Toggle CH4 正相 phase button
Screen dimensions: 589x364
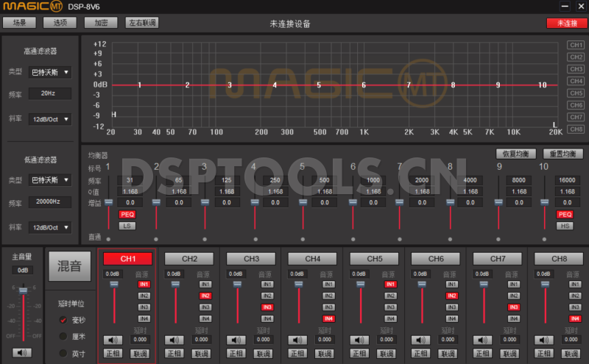pos(297,354)
